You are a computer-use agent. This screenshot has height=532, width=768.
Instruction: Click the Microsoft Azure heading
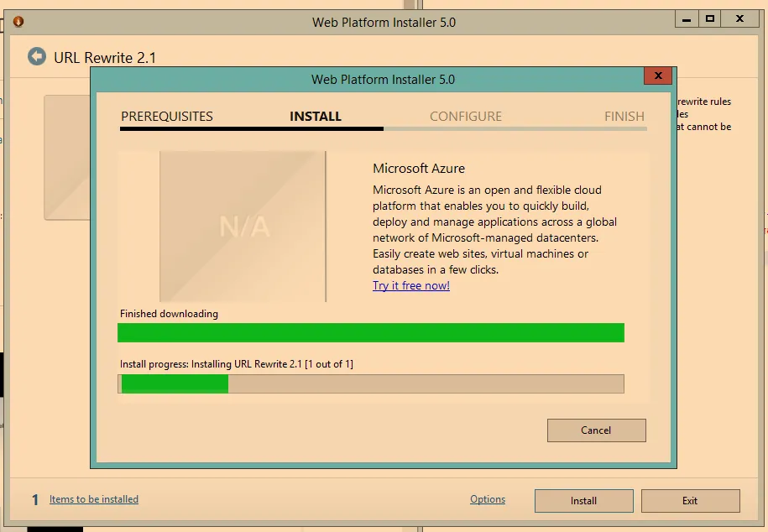pyautogui.click(x=419, y=168)
